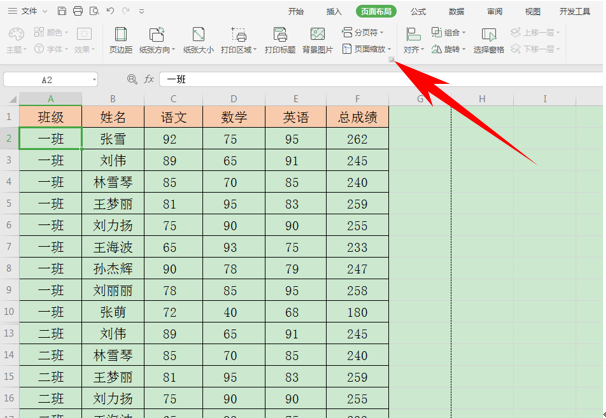
Task: Switch to the 开始 tab
Action: click(x=296, y=12)
